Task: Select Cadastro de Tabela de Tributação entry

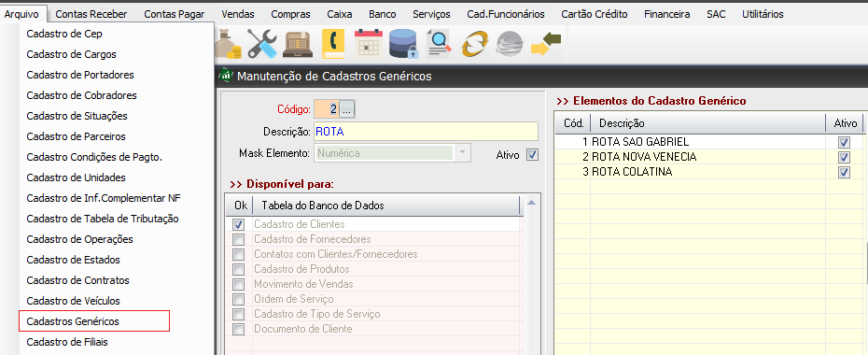Action: click(103, 219)
